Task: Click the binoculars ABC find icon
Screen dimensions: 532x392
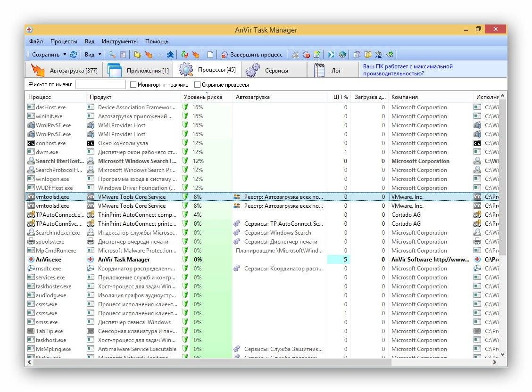Action: (x=379, y=55)
